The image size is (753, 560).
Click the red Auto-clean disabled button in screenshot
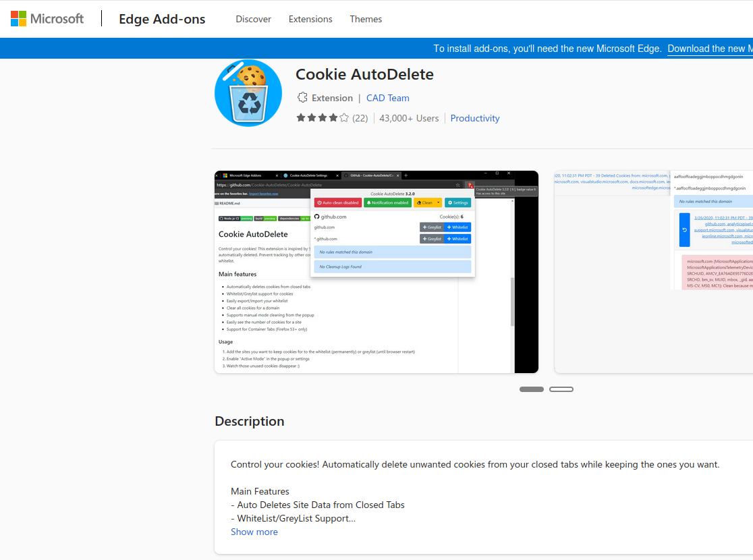point(338,202)
